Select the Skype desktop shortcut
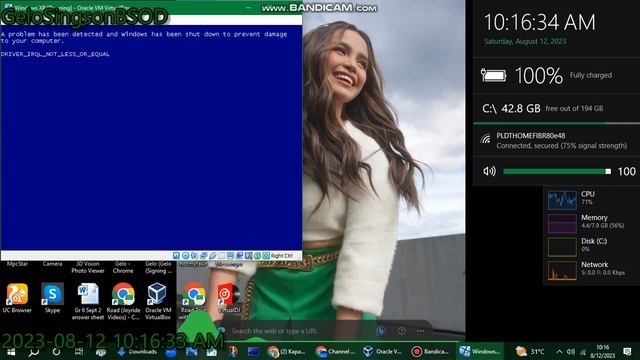640x360 pixels. point(52,298)
